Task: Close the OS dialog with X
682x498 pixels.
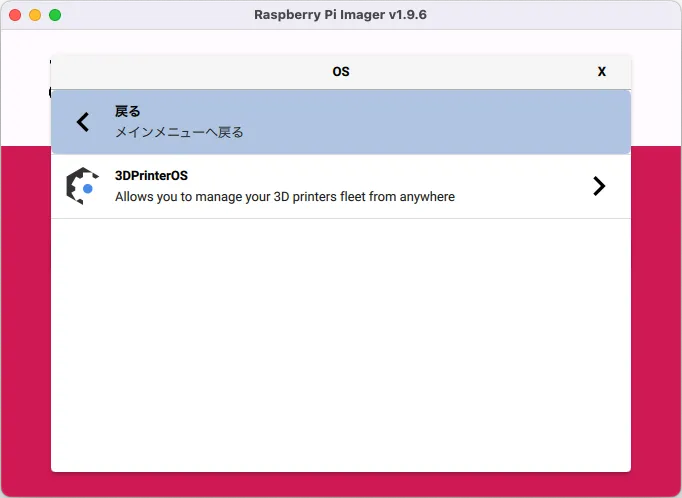Action: [602, 71]
